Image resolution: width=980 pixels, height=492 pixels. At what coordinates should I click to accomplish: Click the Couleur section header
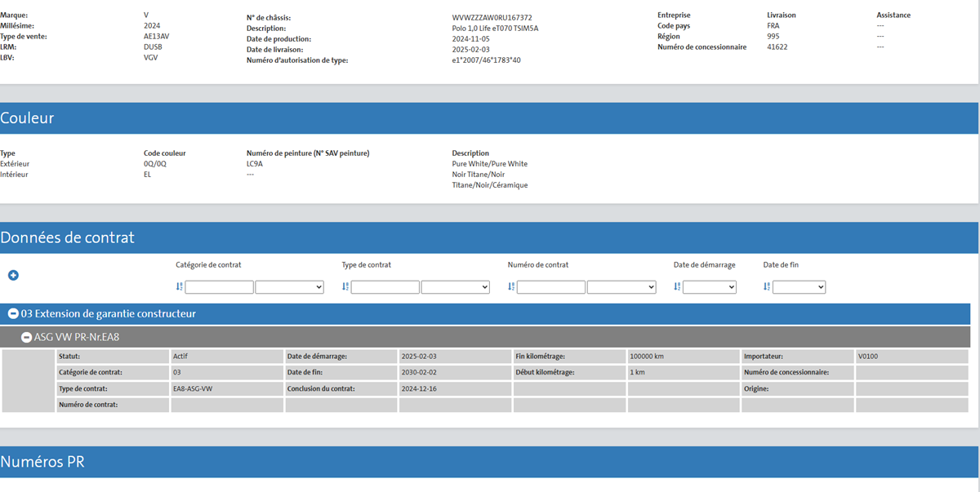point(27,118)
